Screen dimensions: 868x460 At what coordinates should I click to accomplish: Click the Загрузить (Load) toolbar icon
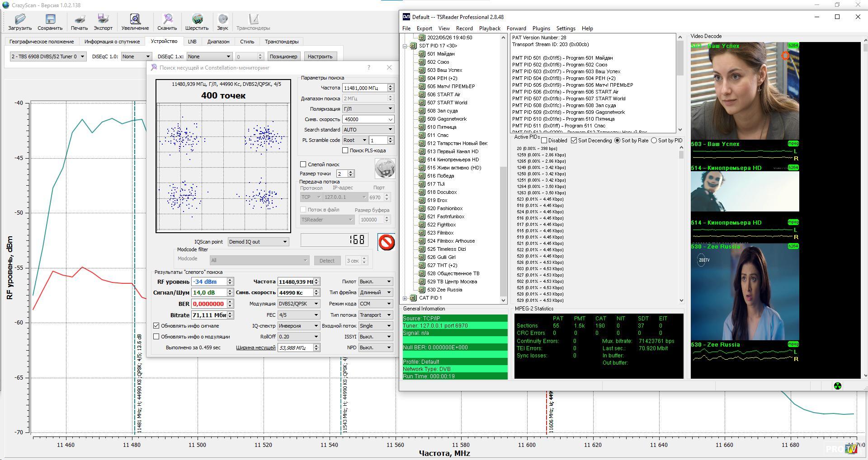[20, 19]
